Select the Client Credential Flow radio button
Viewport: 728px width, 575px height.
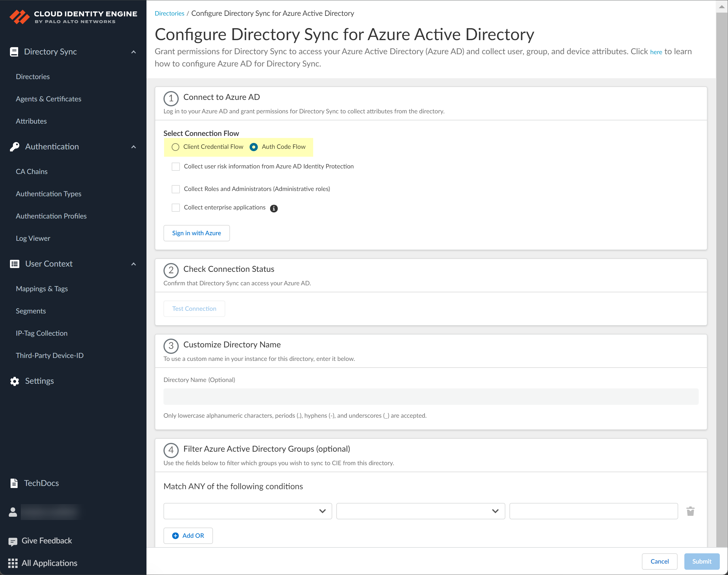tap(175, 147)
